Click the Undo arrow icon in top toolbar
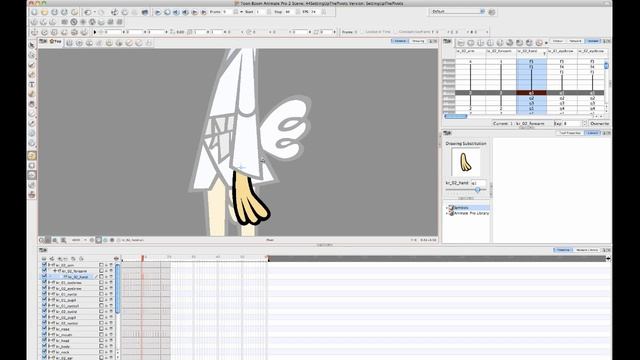Image resolution: width=640 pixels, height=360 pixels. (88, 12)
